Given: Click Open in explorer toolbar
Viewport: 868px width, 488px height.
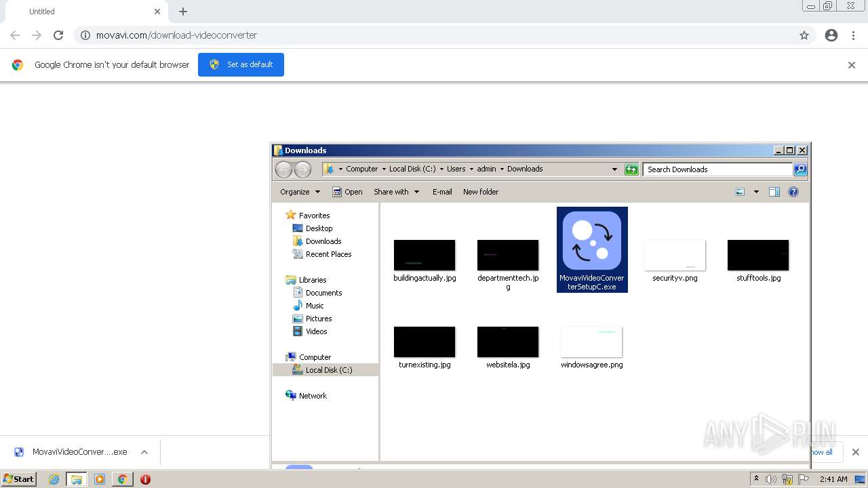Looking at the screenshot, I should (347, 192).
